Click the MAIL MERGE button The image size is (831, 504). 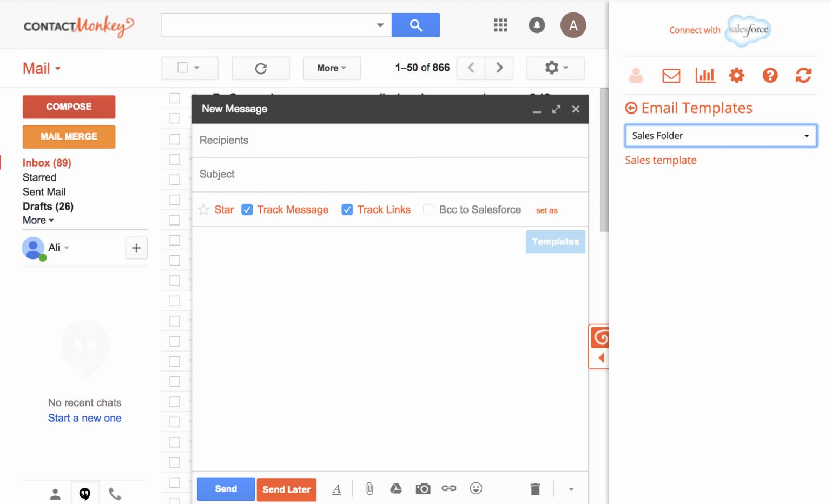(69, 136)
